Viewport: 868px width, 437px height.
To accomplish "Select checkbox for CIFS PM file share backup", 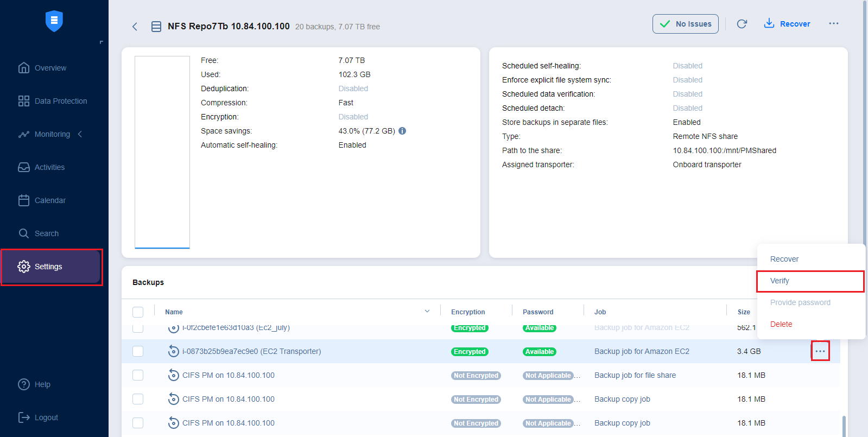I will pos(138,375).
